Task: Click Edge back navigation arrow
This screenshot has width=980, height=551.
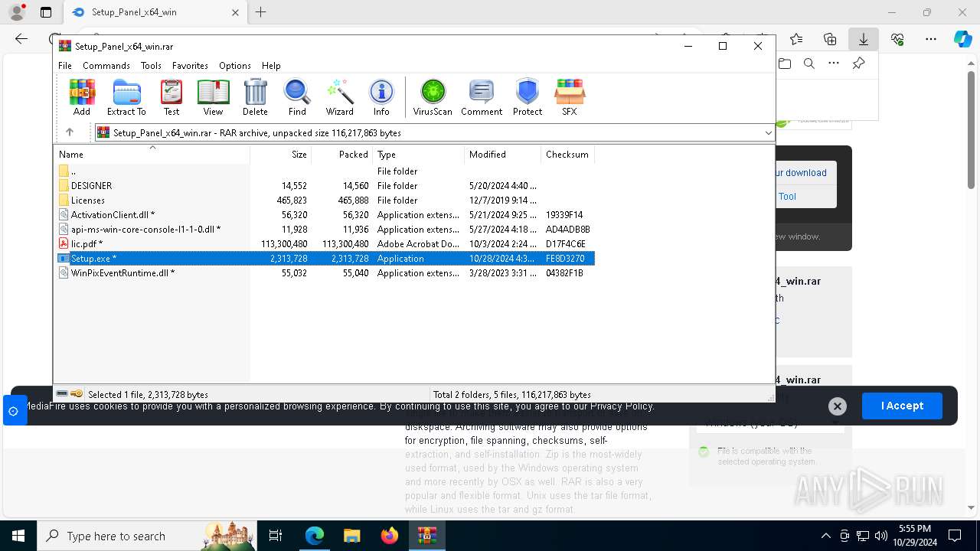Action: (21, 39)
